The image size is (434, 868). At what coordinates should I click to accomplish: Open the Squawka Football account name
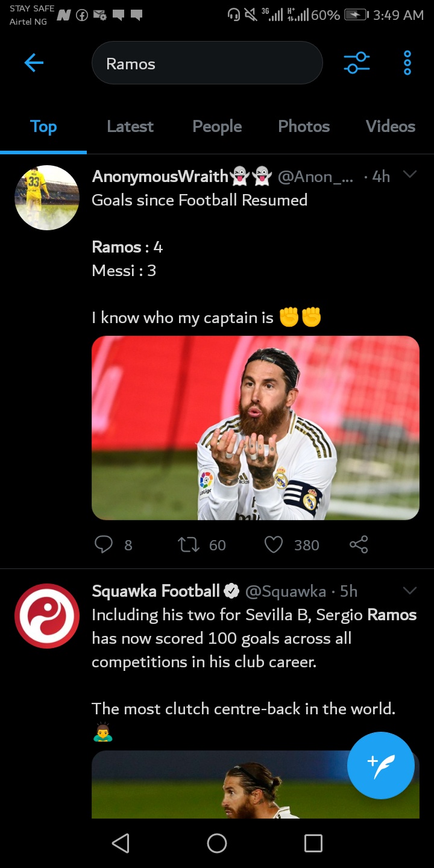(x=156, y=591)
